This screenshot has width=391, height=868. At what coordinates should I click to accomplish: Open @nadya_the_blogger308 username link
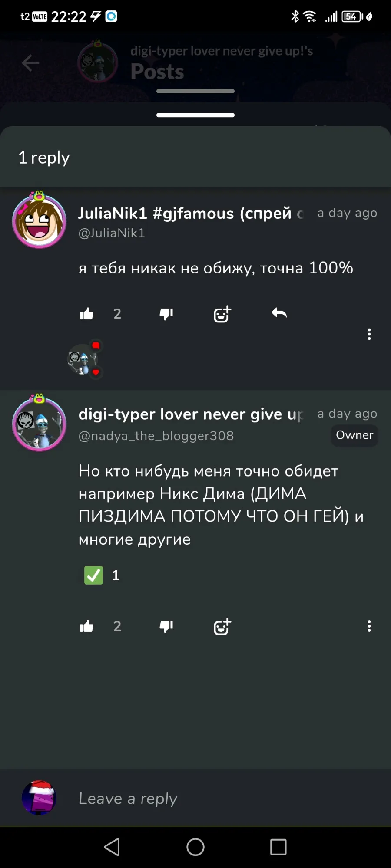pyautogui.click(x=156, y=436)
